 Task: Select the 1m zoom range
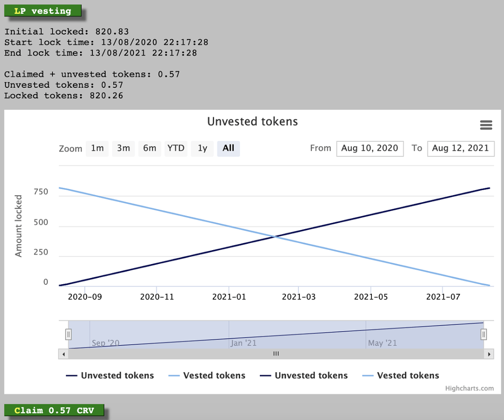click(97, 148)
